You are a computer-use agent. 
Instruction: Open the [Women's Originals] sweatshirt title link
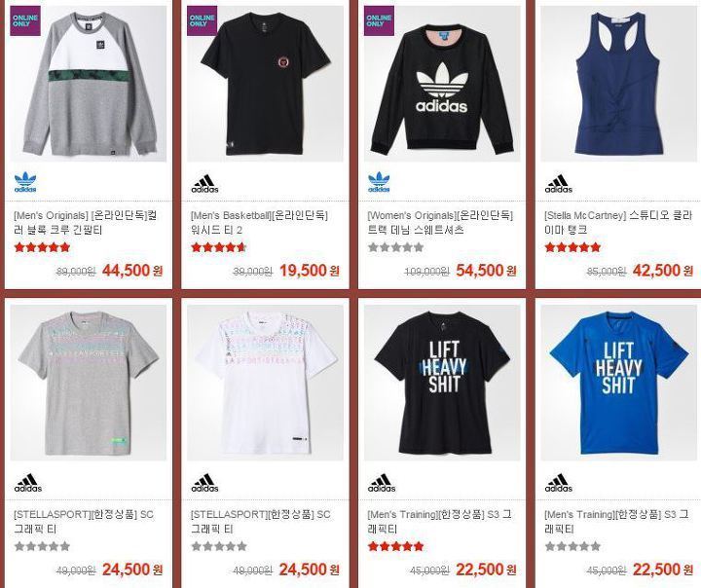(x=440, y=223)
